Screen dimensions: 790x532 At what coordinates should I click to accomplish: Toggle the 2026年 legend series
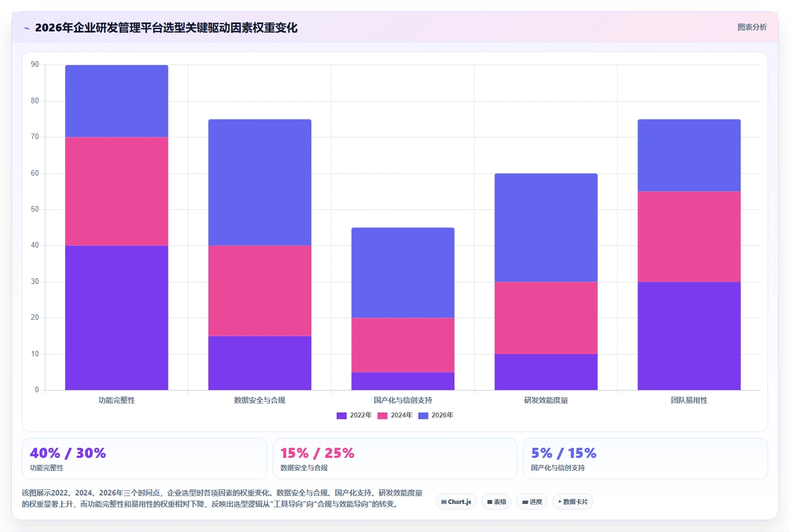(436, 415)
